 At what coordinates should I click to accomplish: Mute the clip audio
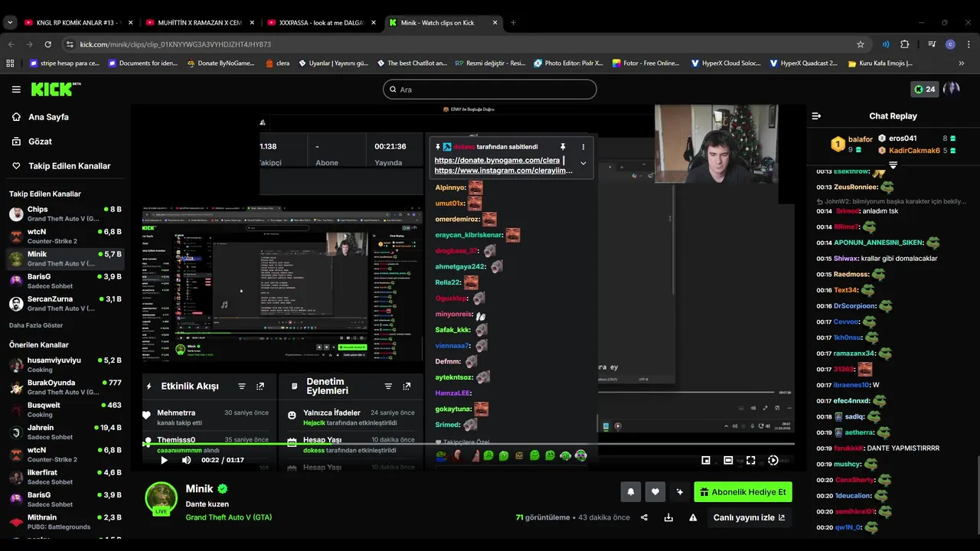tap(186, 460)
